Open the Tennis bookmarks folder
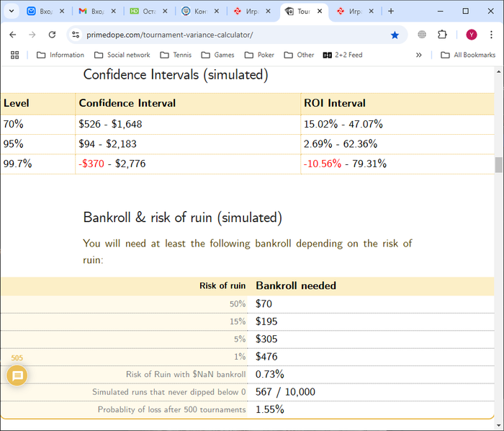Image resolution: width=504 pixels, height=431 pixels. tap(176, 55)
